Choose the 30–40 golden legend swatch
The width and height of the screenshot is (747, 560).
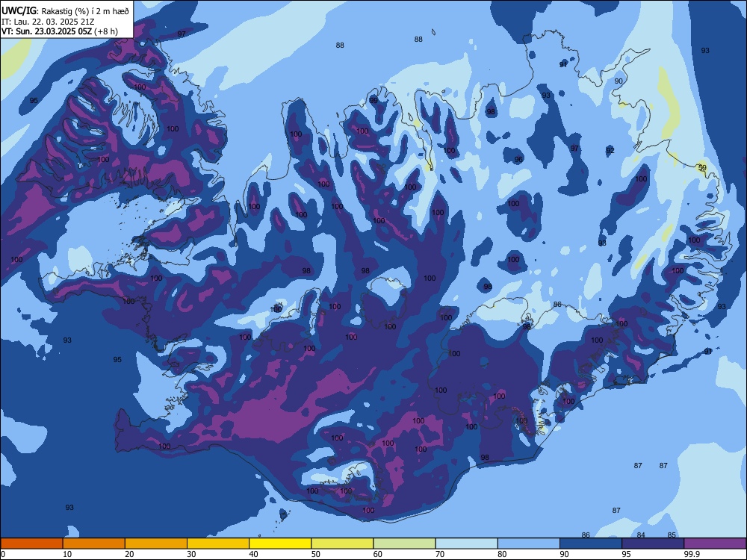[x=218, y=544]
